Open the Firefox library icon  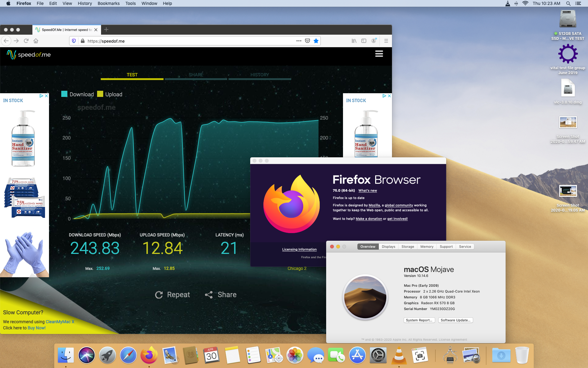point(354,41)
